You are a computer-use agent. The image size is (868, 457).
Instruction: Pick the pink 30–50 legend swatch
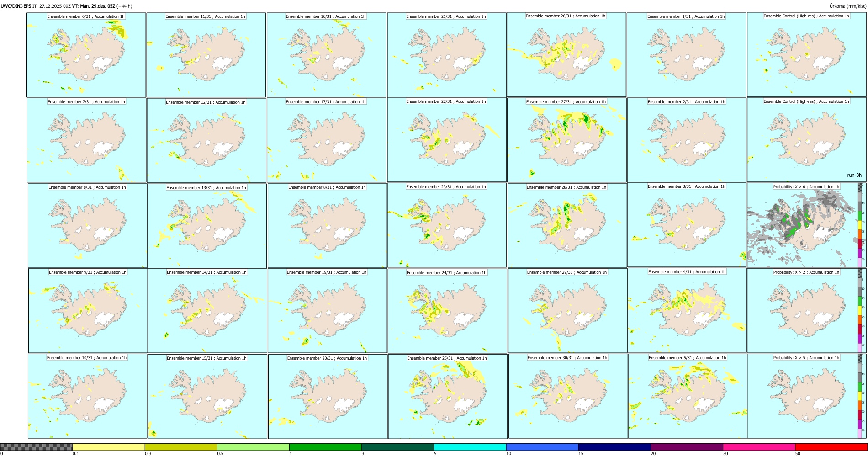coord(759,447)
